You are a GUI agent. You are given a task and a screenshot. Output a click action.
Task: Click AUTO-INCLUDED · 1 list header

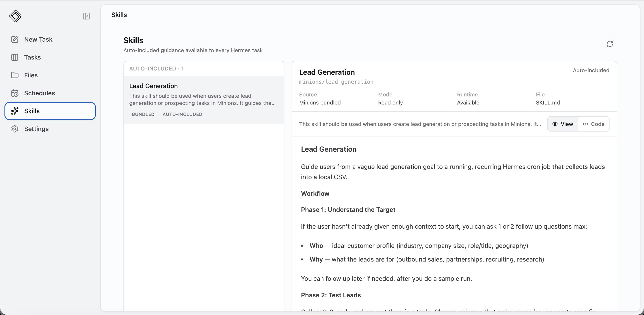pos(157,68)
